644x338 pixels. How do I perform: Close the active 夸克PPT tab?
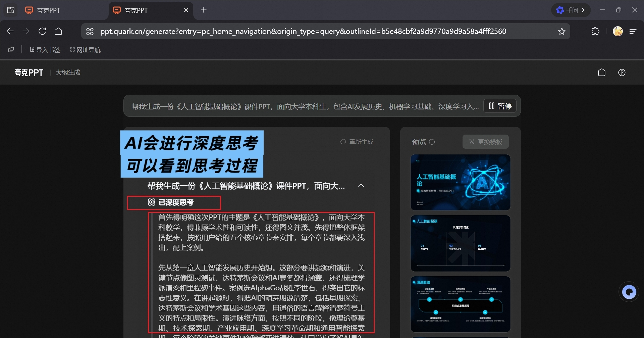(186, 10)
